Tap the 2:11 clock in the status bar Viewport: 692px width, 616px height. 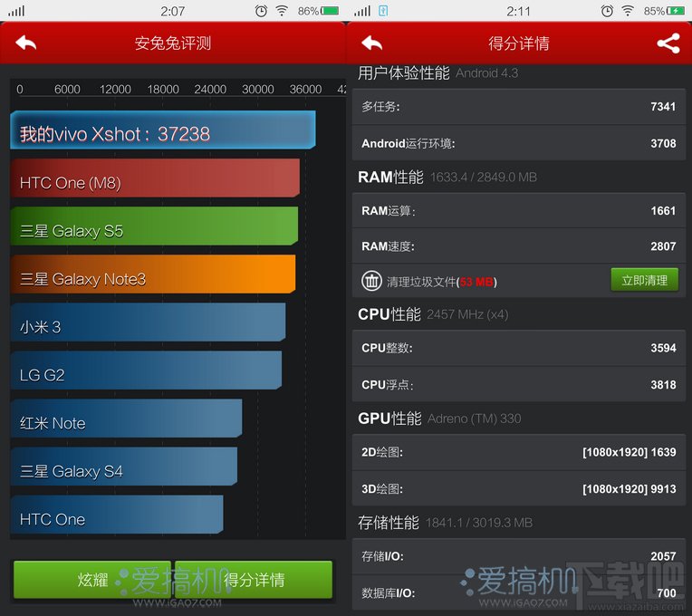519,11
